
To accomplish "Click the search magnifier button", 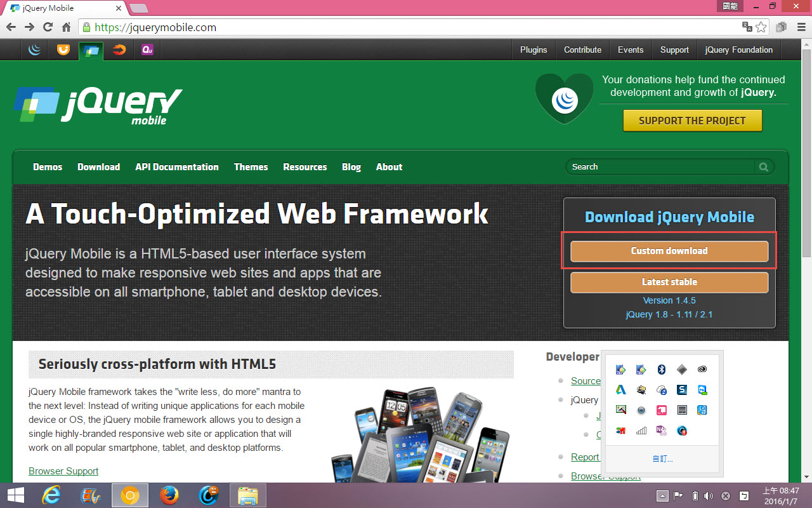I will click(x=764, y=167).
